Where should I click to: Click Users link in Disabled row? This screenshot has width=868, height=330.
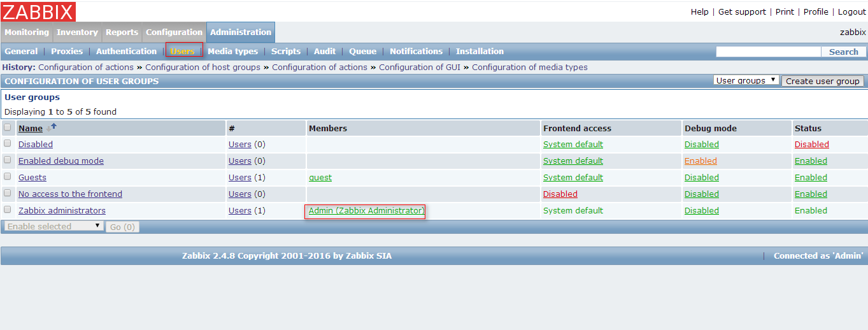pos(240,145)
